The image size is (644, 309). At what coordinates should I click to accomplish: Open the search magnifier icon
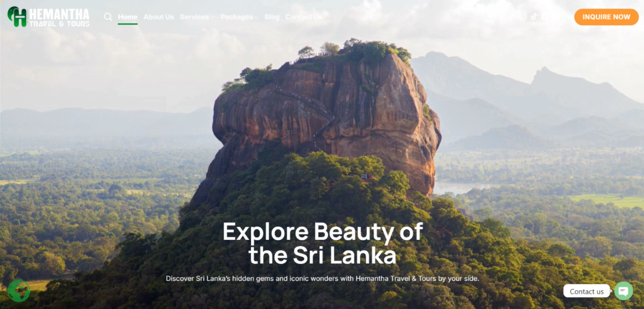point(108,17)
